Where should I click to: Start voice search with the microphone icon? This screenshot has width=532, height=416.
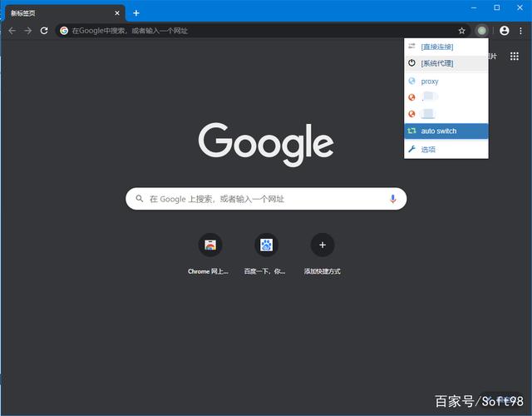tap(393, 199)
